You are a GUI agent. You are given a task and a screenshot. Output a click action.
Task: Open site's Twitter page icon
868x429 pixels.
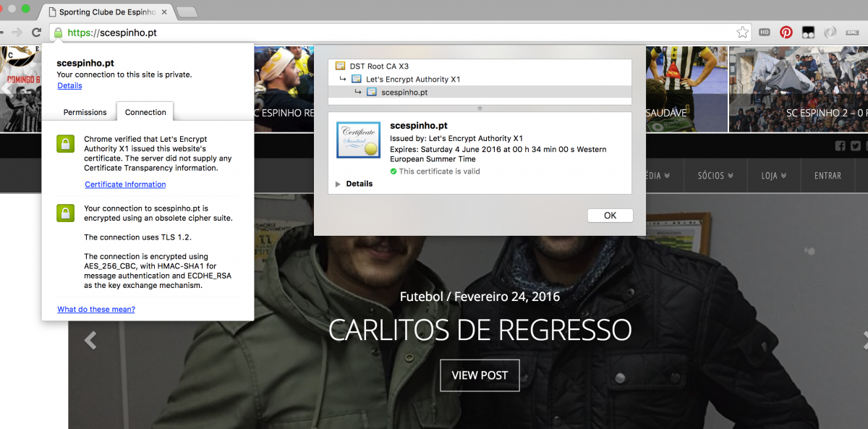(x=856, y=145)
